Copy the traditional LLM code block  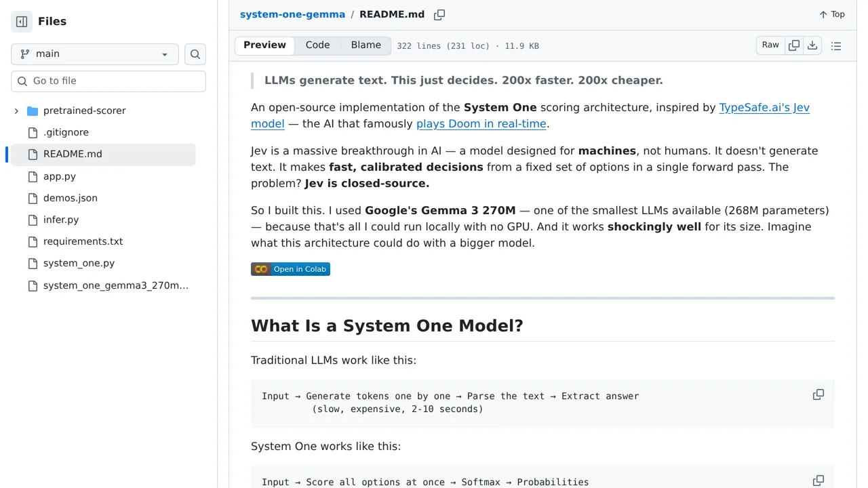[818, 394]
